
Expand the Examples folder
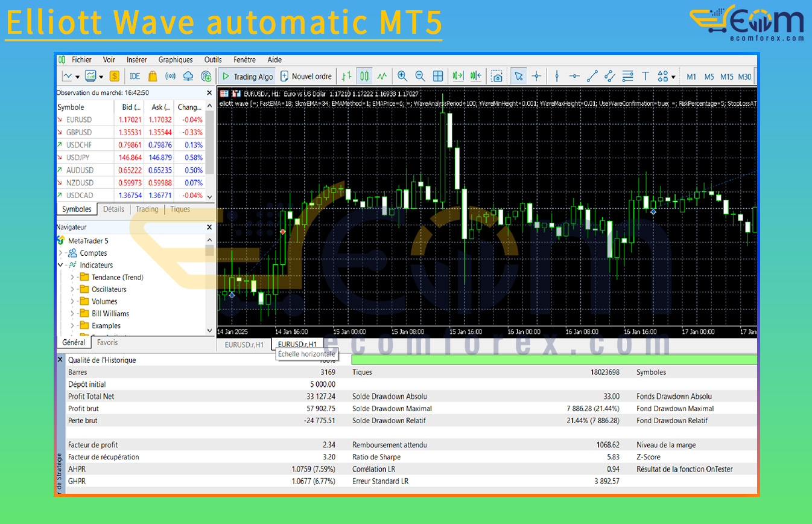(72, 325)
